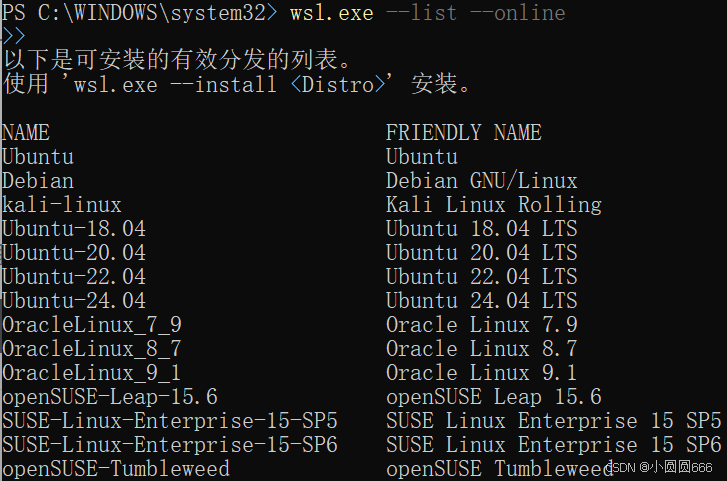Click the friendly name 'Oracle Linux 9.1'

(x=482, y=373)
